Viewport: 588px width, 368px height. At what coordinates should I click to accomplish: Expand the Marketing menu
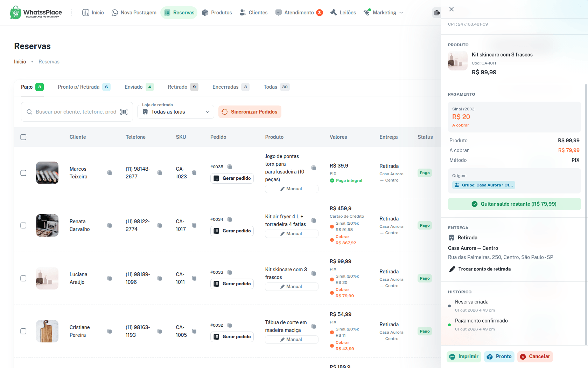point(383,13)
